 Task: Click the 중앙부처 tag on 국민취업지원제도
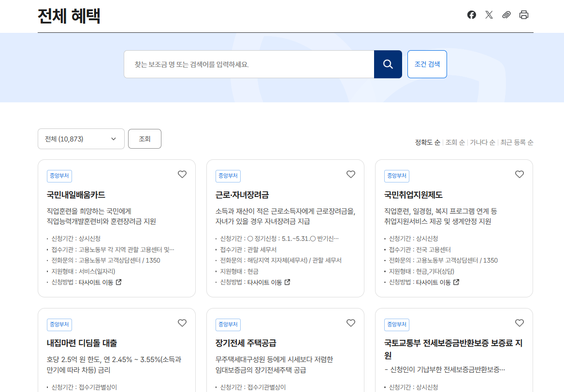(x=397, y=176)
